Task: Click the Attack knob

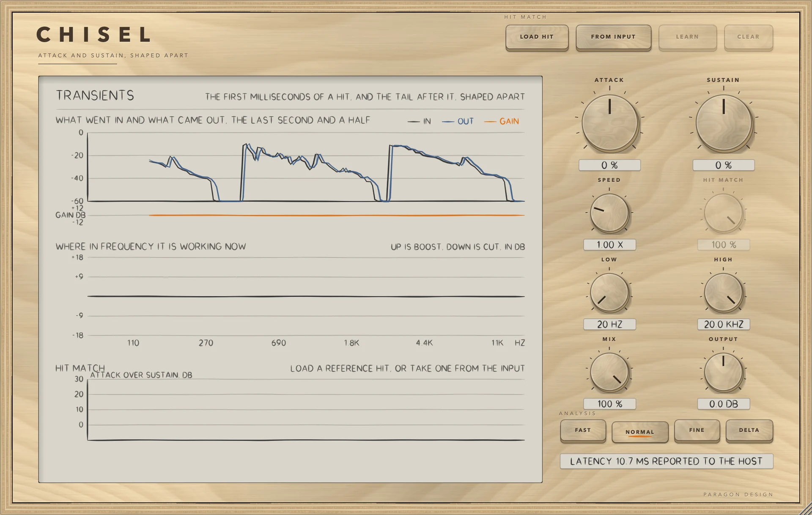Action: click(609, 123)
